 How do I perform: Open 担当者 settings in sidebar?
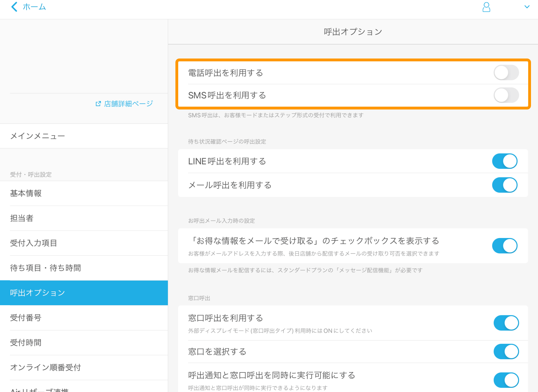coord(22,218)
